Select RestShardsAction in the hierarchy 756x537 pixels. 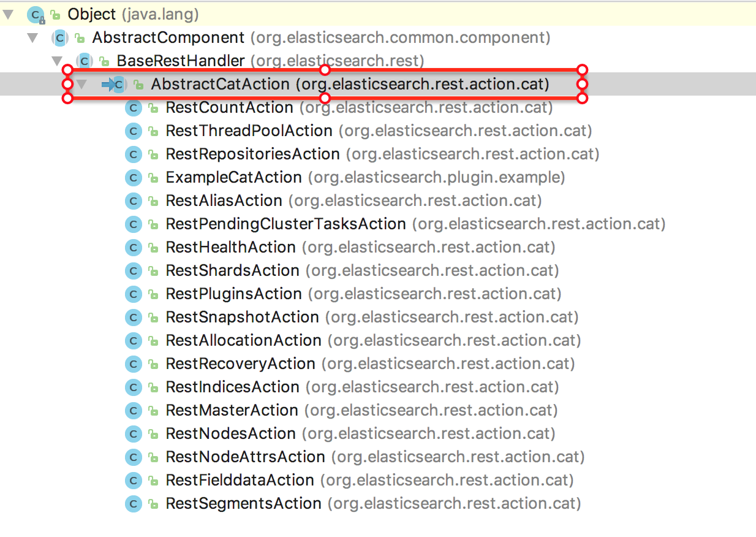pos(362,271)
